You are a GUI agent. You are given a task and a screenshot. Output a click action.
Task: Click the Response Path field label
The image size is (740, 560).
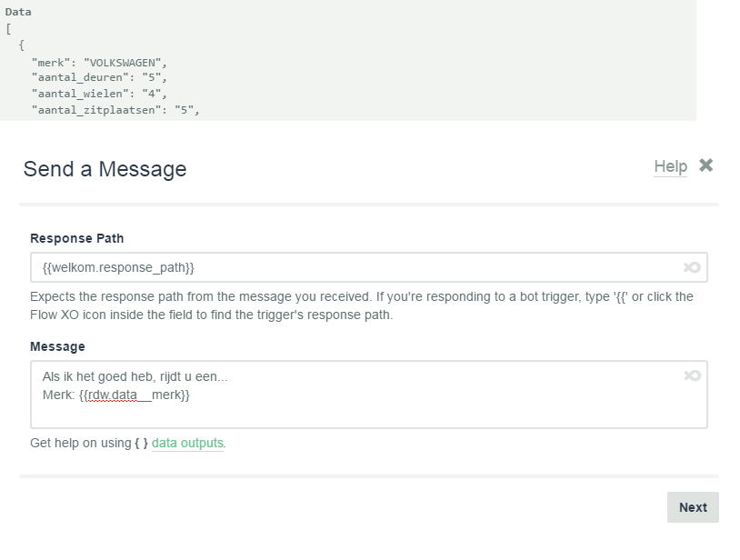(x=77, y=238)
